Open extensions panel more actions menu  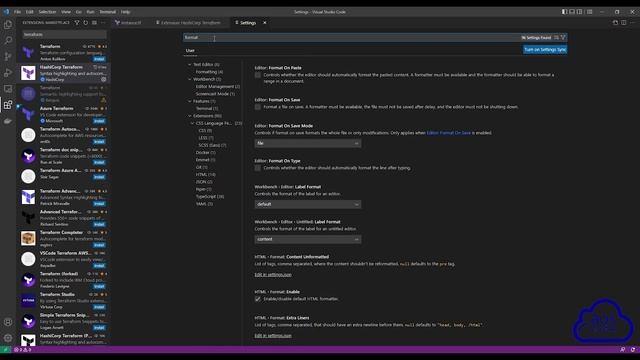pyautogui.click(x=103, y=23)
